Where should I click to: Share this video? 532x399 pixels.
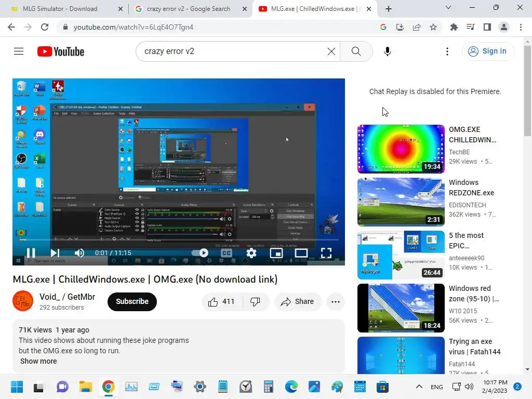coord(298,302)
